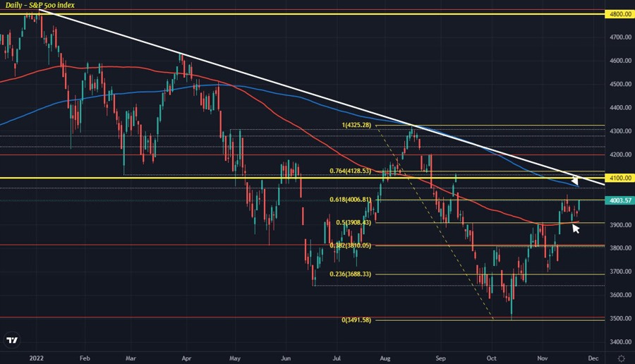Click the Feb label on time axis
The height and width of the screenshot is (364, 635).
tap(84, 358)
